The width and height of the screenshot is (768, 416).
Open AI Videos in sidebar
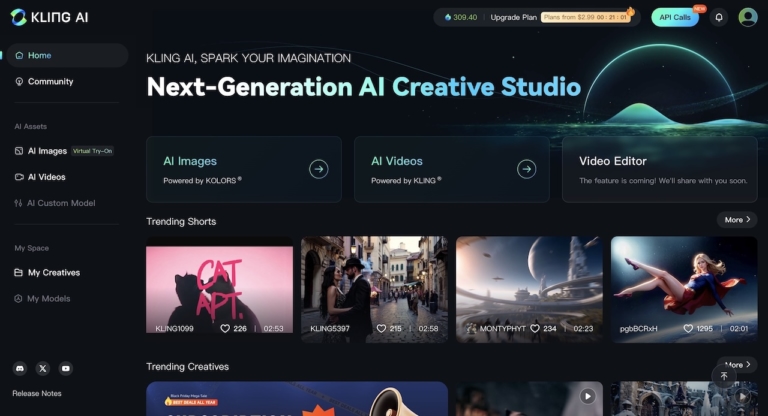point(46,177)
